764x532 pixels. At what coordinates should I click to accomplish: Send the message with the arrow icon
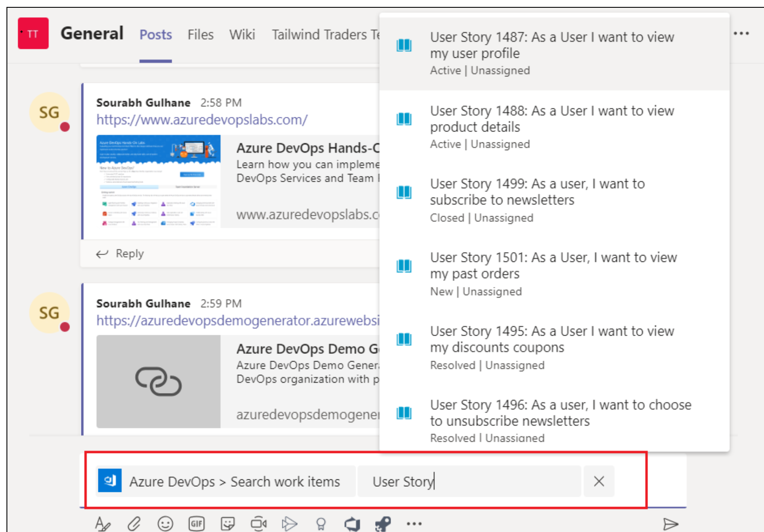670,524
